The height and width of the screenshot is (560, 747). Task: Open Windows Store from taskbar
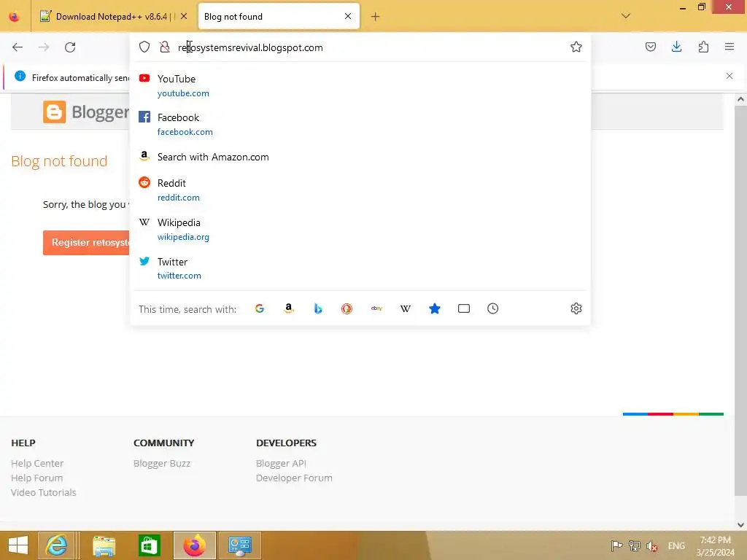point(149,545)
